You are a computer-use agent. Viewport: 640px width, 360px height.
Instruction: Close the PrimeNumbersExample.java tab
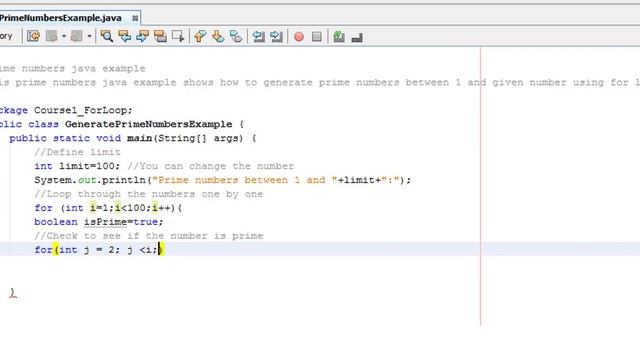tap(135, 18)
